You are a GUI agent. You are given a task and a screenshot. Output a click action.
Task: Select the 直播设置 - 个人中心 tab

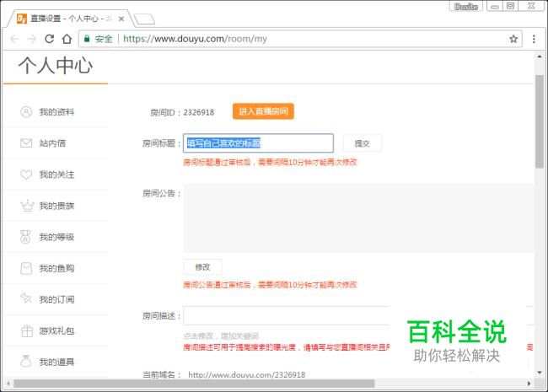(70, 19)
